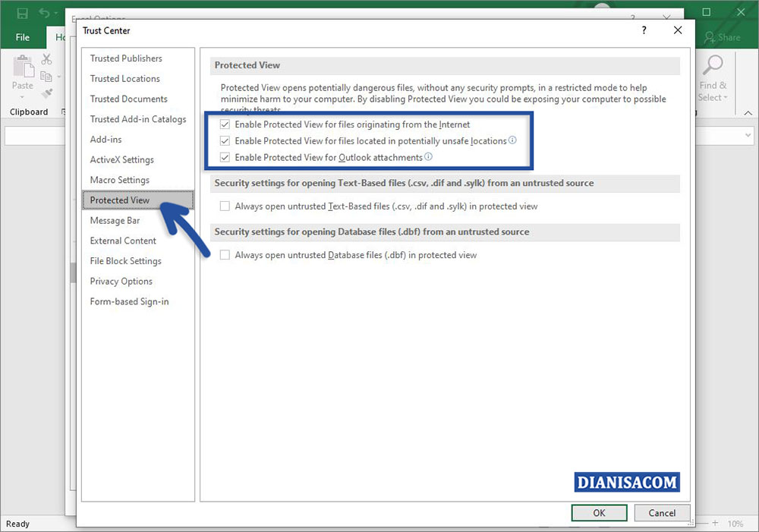Confirm Trust Center with OK

click(600, 513)
